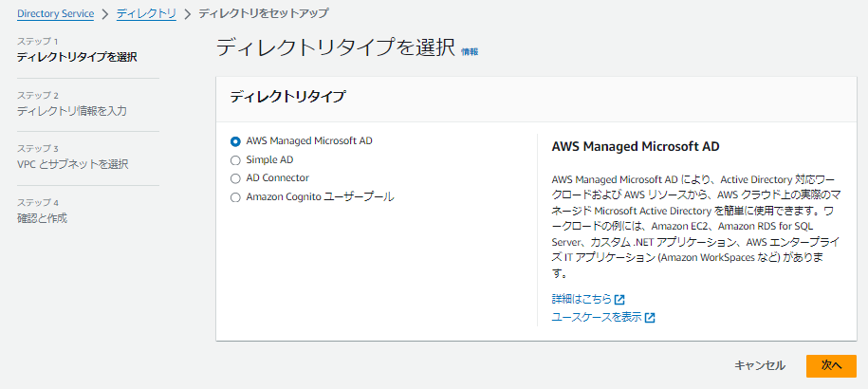
Task: Go to the ディレクトリ breadcrumb link
Action: tap(146, 14)
